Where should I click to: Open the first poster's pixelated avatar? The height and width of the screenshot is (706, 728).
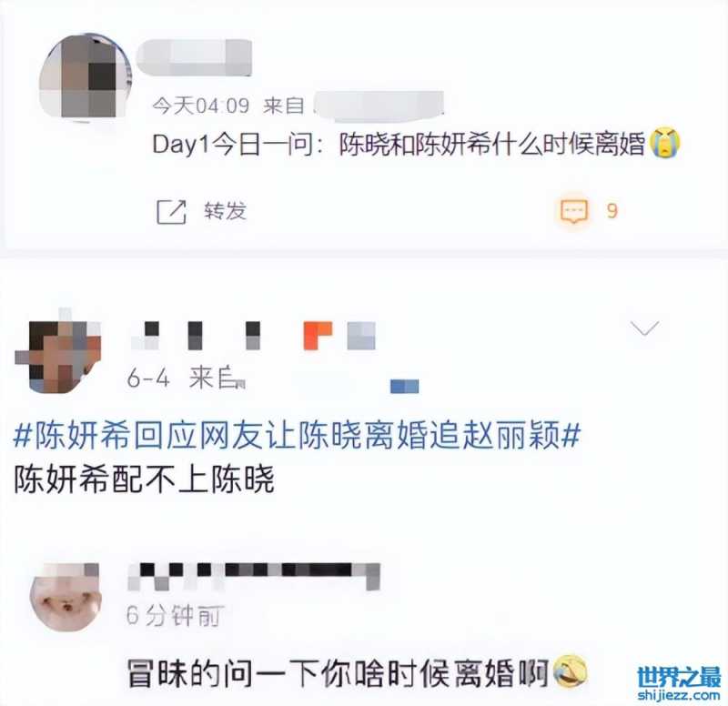point(85,77)
